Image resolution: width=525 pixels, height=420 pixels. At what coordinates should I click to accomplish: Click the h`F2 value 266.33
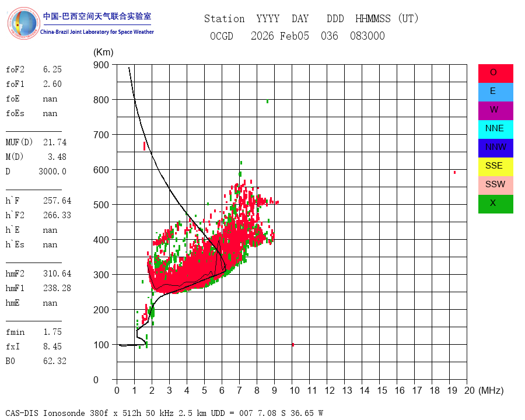(57, 215)
